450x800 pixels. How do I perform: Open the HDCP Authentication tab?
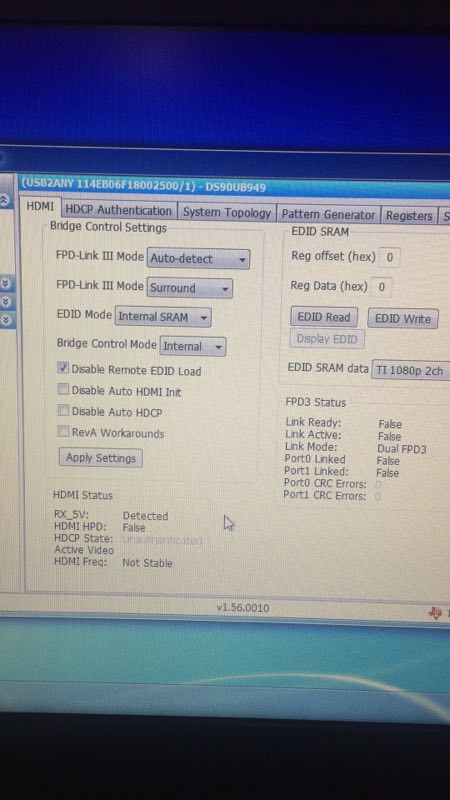click(119, 210)
